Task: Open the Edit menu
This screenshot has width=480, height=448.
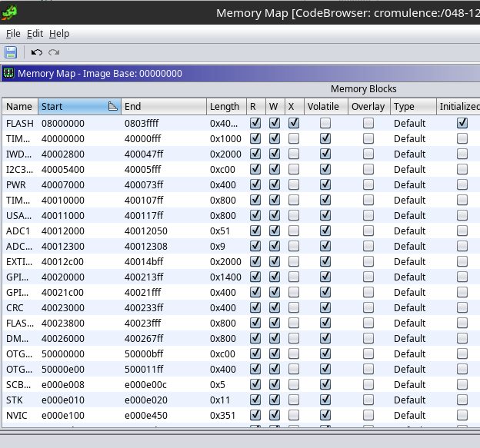Action: tap(35, 34)
